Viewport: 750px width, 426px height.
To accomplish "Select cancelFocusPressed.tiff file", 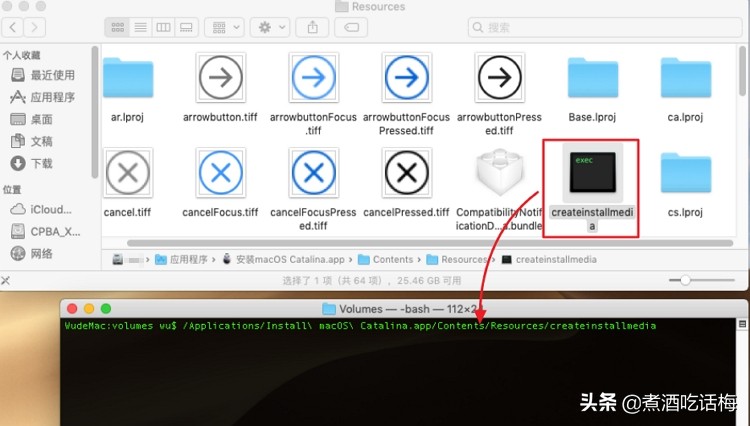I will click(x=313, y=173).
